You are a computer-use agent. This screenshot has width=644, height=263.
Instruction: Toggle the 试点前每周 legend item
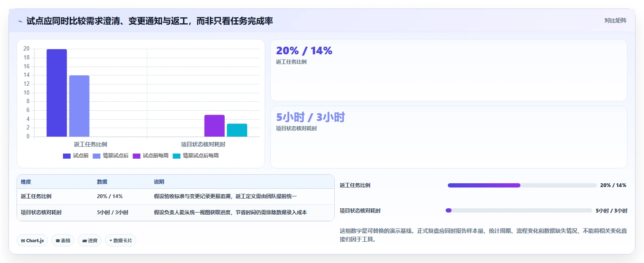point(150,156)
